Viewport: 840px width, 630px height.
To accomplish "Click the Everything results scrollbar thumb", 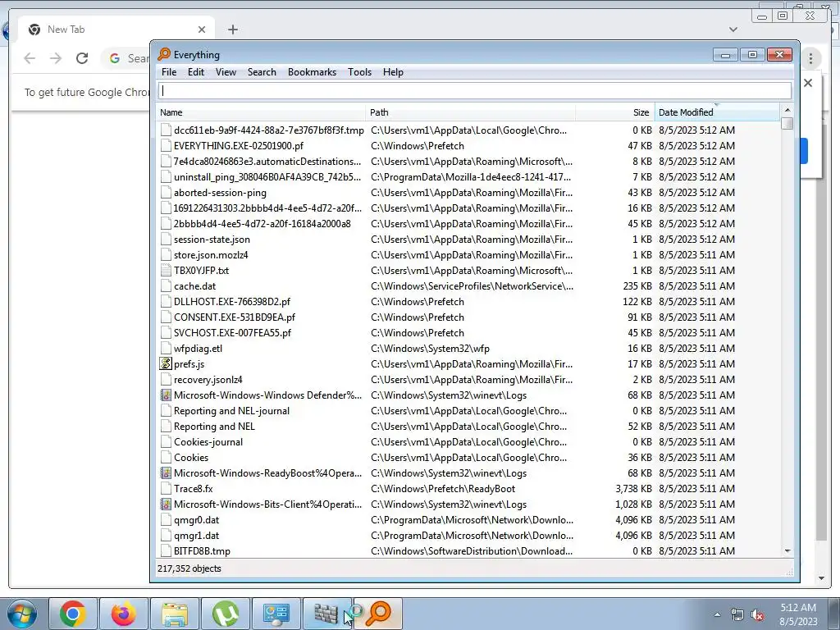I will (x=787, y=123).
